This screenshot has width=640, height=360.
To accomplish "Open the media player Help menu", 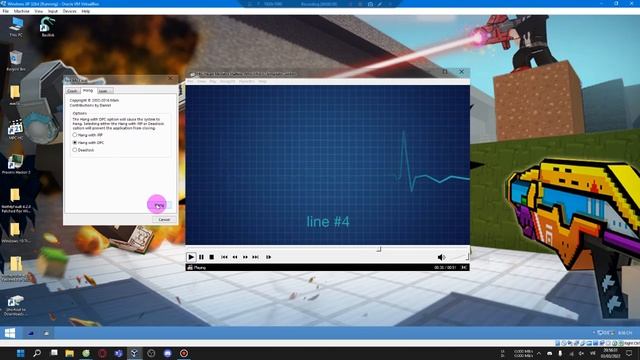I will point(262,81).
